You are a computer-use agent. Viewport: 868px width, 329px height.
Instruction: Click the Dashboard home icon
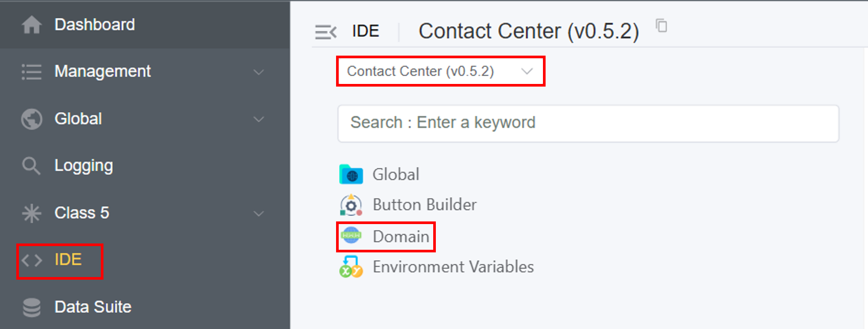[32, 25]
